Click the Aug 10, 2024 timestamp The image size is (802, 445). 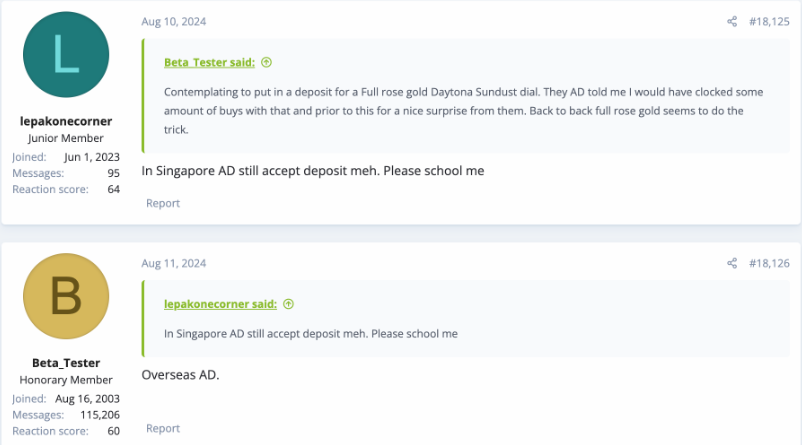point(174,21)
